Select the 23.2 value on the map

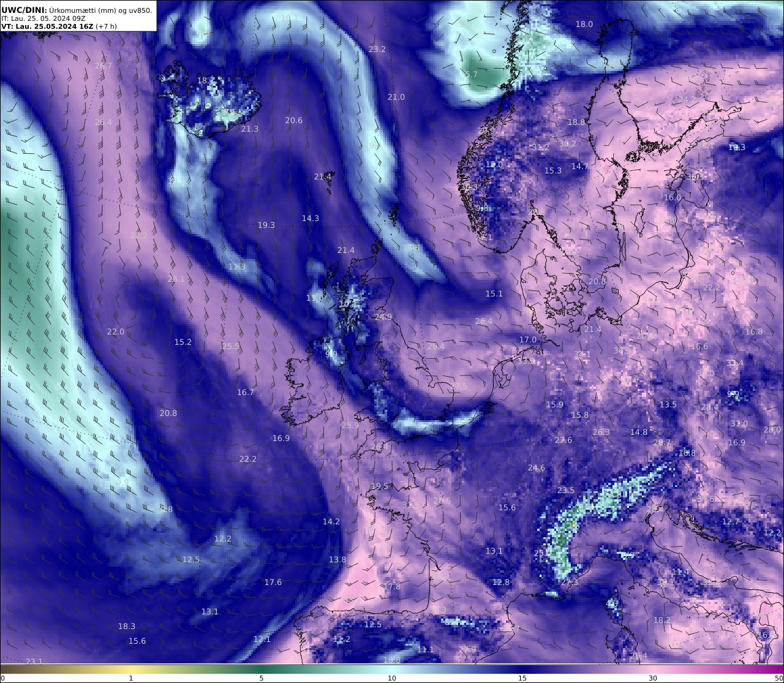click(x=377, y=49)
